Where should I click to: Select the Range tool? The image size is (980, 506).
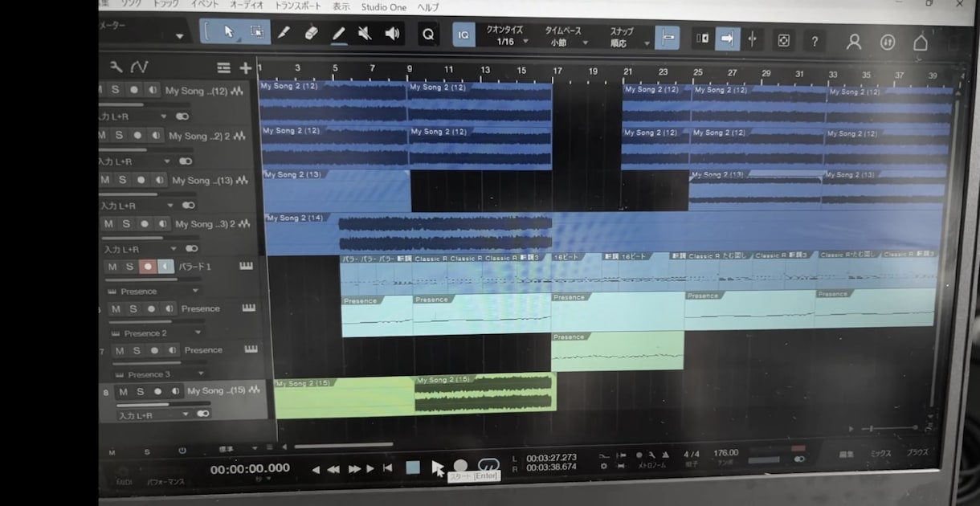[x=257, y=32]
